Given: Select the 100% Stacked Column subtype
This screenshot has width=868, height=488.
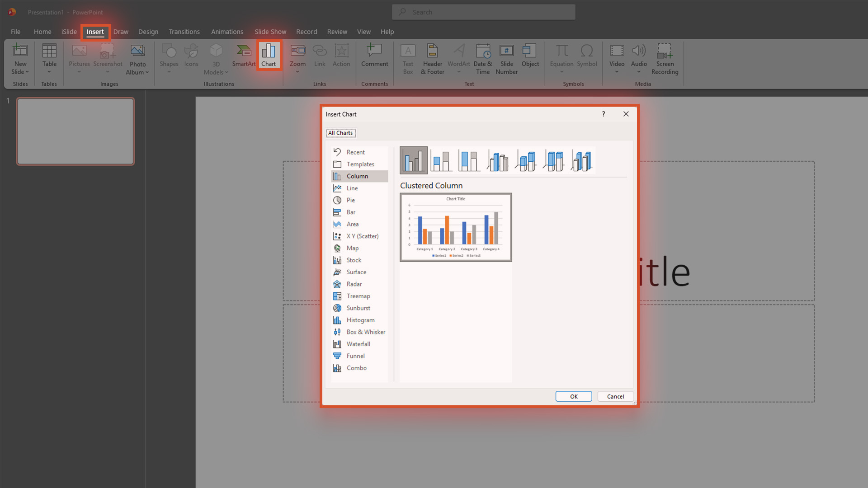Looking at the screenshot, I should (469, 160).
